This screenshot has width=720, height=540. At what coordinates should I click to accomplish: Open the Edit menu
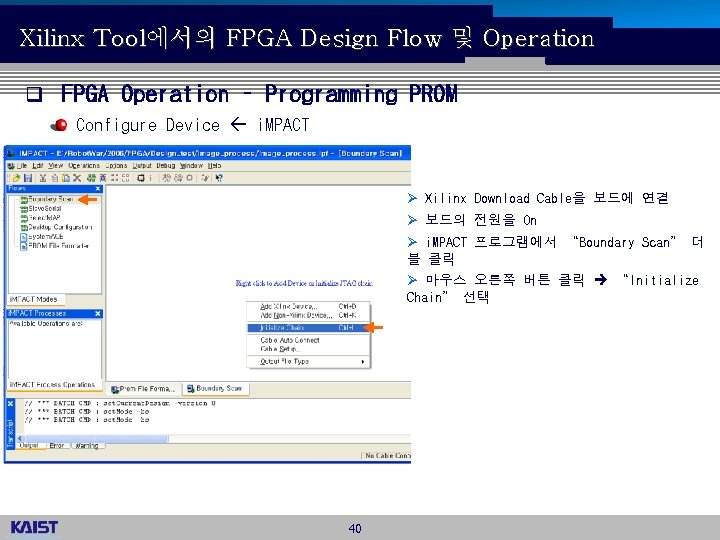point(38,165)
